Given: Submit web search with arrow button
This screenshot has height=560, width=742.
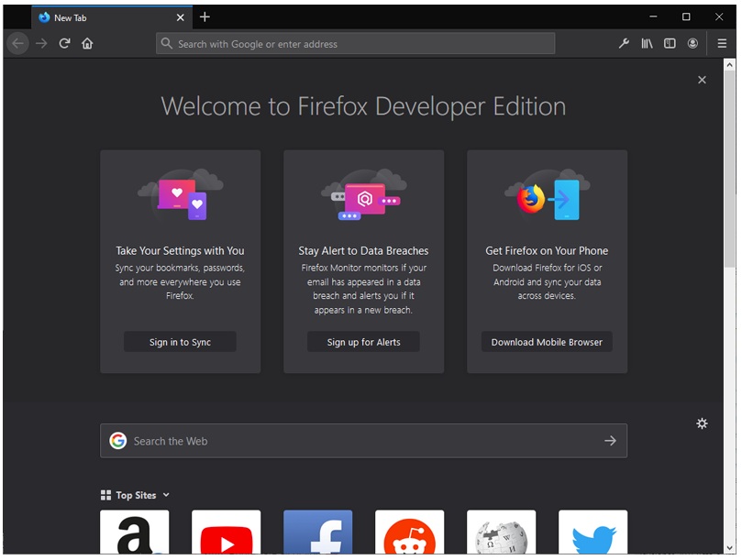Looking at the screenshot, I should [610, 441].
